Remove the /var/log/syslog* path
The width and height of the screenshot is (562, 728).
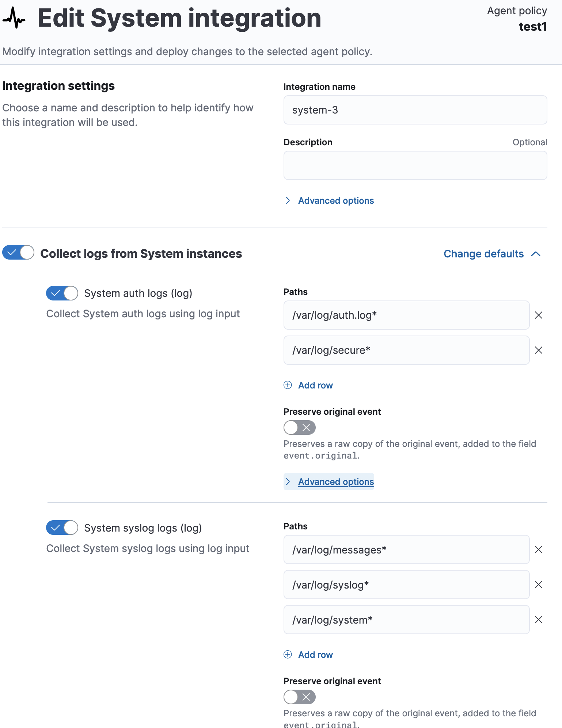[539, 585]
